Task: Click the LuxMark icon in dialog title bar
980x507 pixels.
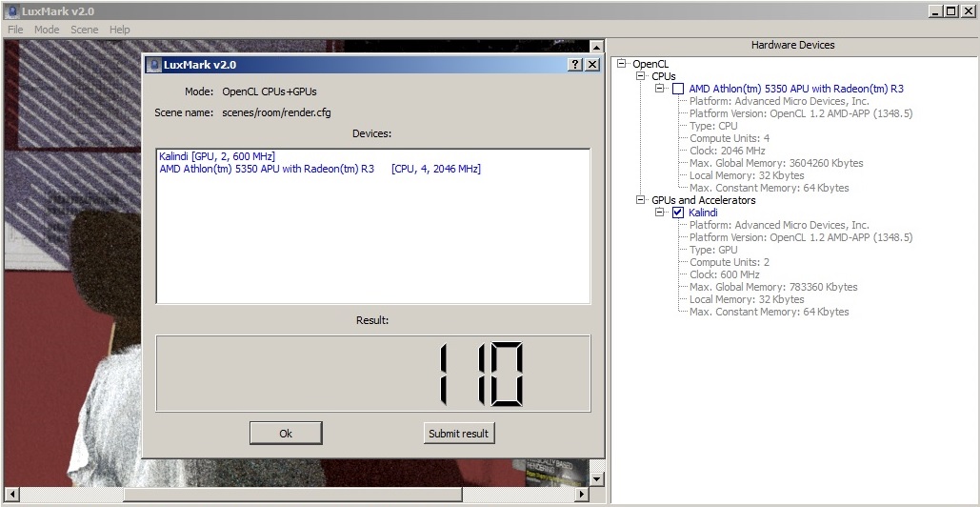Action: (153, 65)
